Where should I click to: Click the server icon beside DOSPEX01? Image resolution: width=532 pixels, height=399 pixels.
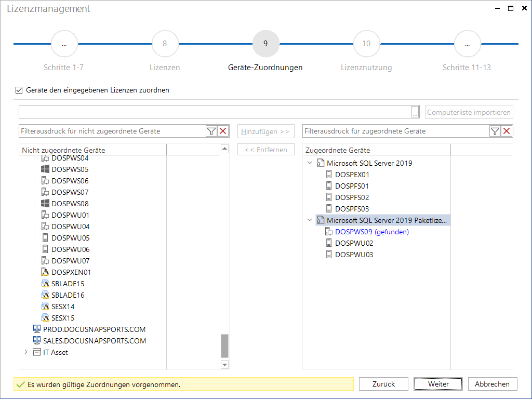329,175
